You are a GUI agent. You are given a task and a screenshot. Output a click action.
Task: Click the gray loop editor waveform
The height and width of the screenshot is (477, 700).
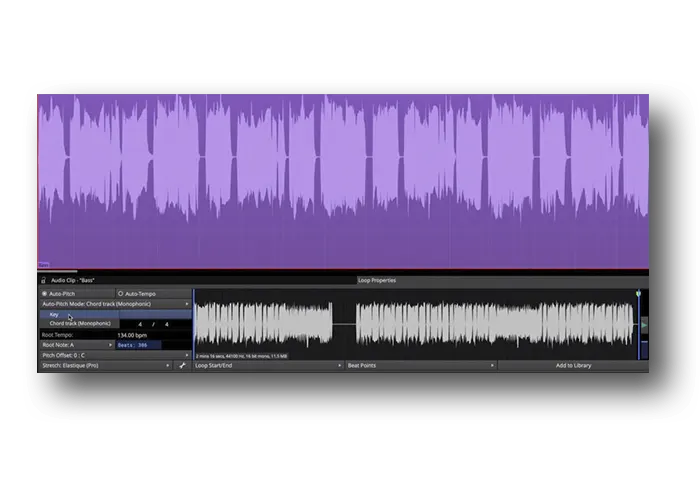click(415, 324)
